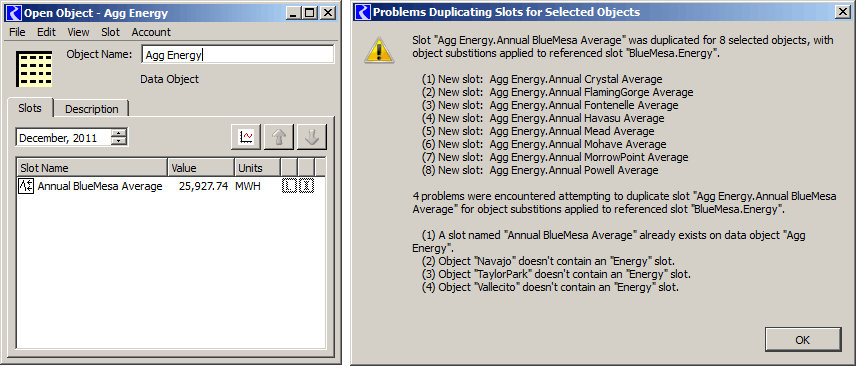Click the Annual Havasu Average new slot line
Viewport: 856px width, 366px height.
543,119
